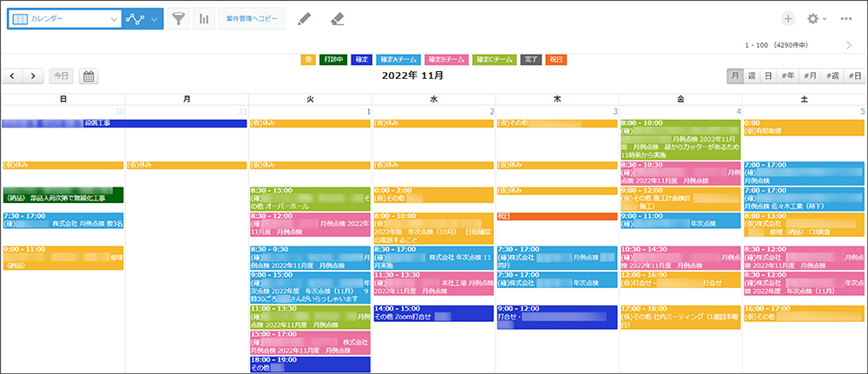Select the #週 view tab

[832, 75]
